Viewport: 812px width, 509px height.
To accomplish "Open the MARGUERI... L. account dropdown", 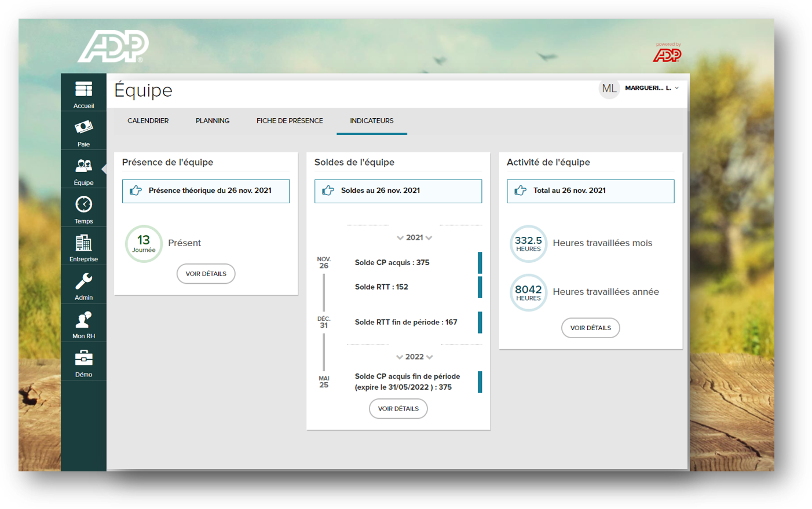I will tap(648, 88).
